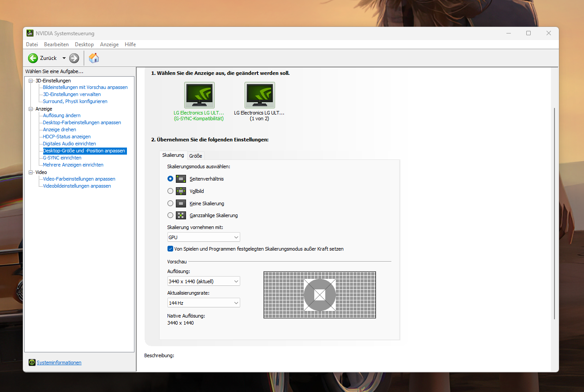Open Bildeinstellungen mit Vorschau anpassen
The height and width of the screenshot is (392, 584).
[x=85, y=87]
